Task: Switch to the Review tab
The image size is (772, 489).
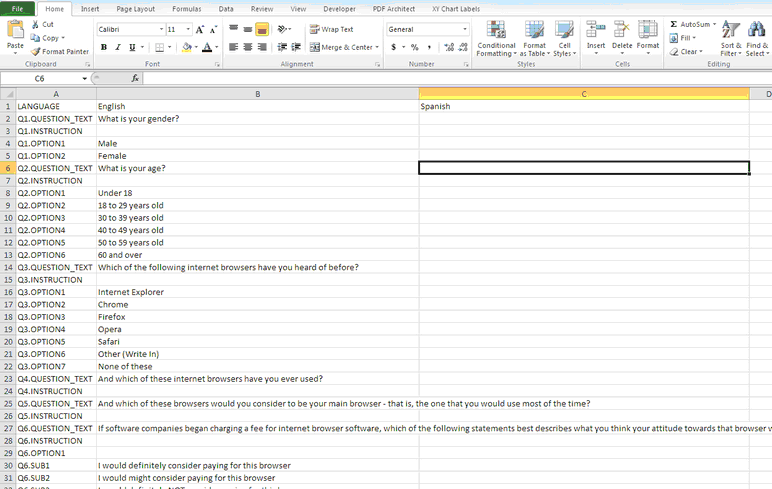Action: [x=262, y=9]
